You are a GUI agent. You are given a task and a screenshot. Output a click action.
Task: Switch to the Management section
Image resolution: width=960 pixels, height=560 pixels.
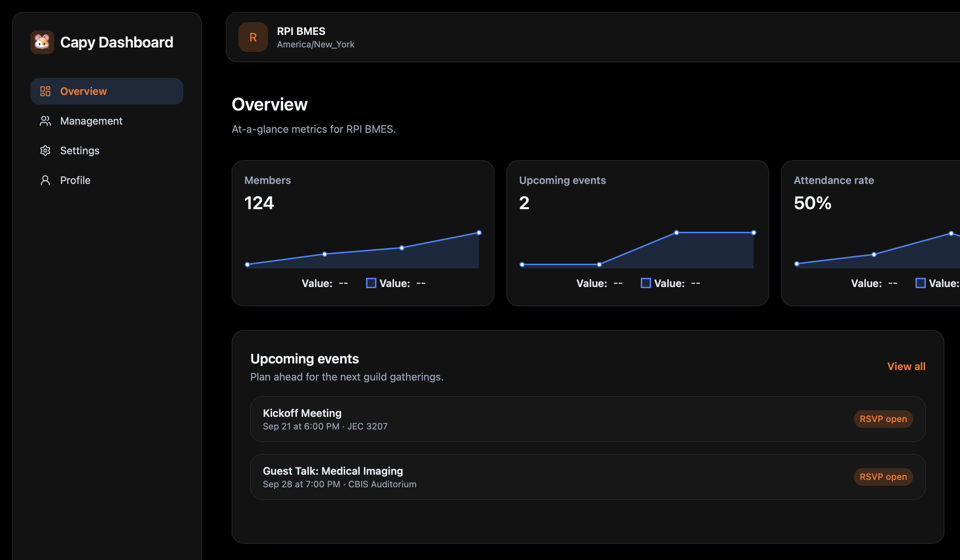pos(91,121)
